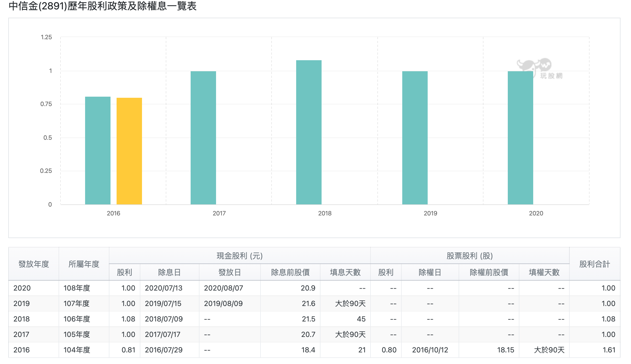Click the 發放年度 column header

click(x=34, y=264)
